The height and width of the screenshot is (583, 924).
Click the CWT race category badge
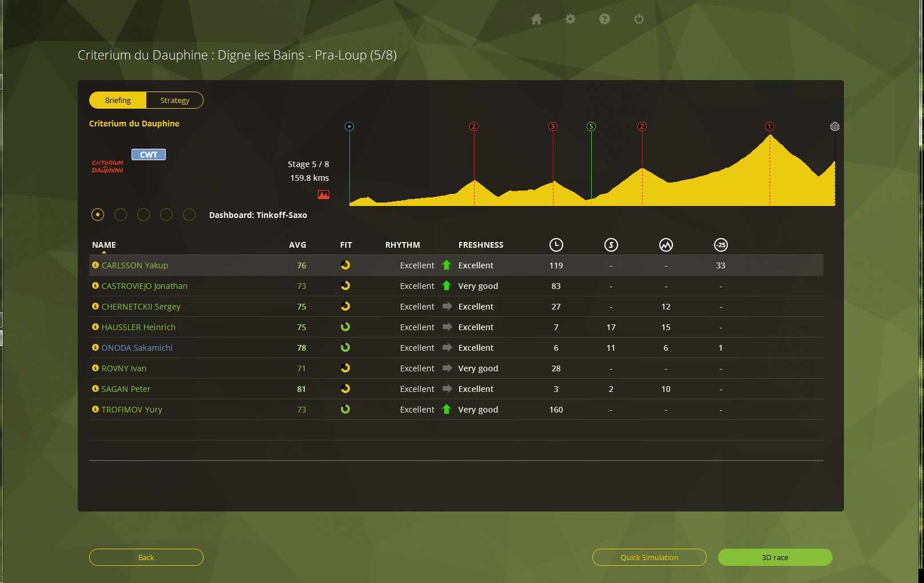[x=149, y=154]
